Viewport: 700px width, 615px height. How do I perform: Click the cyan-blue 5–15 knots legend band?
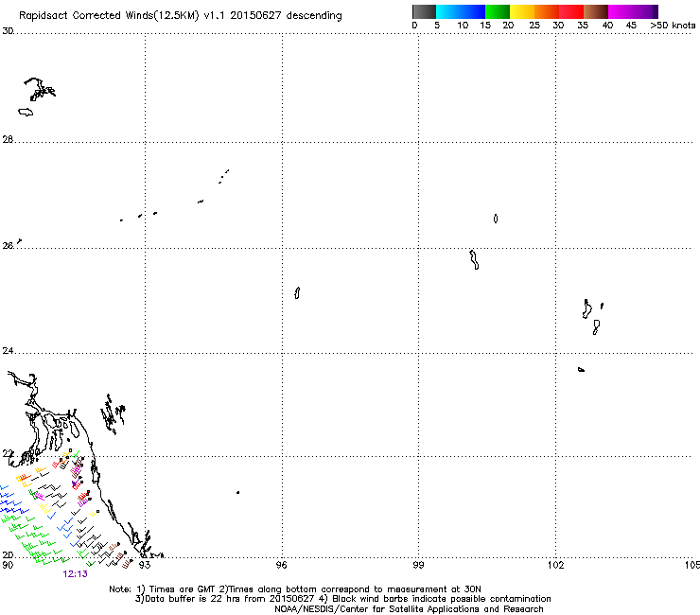click(x=461, y=11)
